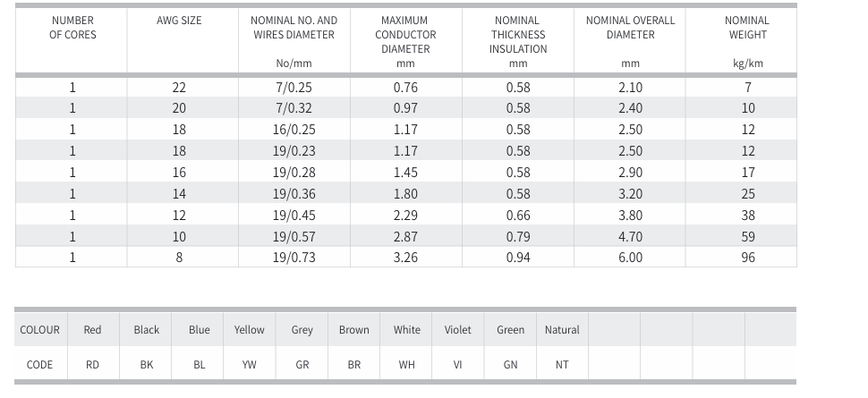Click the 96 kg/km weight value
This screenshot has height=398, width=868.
(x=747, y=258)
